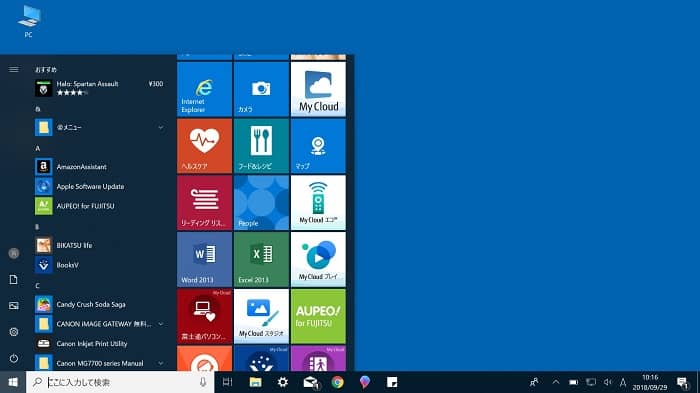Open the health care heart tile

[x=204, y=146]
